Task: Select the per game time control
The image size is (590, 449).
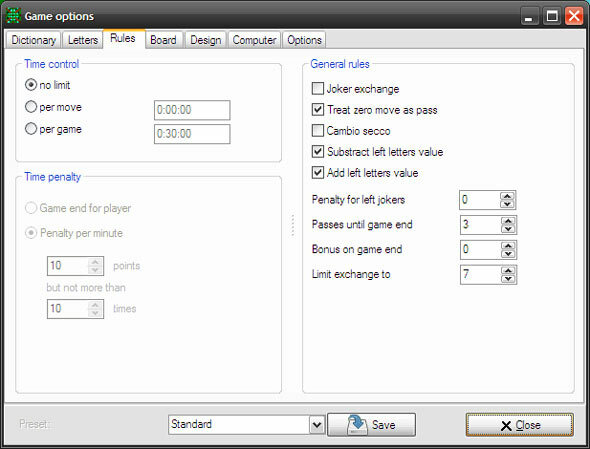Action: click(x=31, y=129)
